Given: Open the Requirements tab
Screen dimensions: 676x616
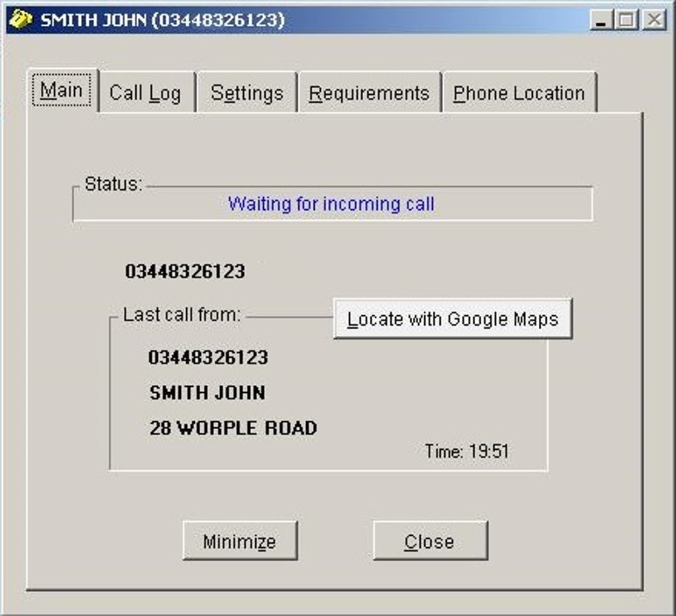Looking at the screenshot, I should (x=369, y=93).
